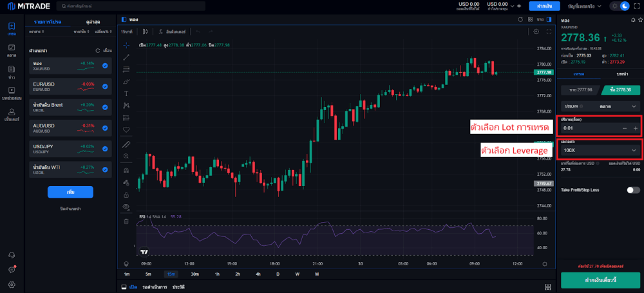Image resolution: width=644 pixels, height=293 pixels.
Task: Increase lot size with the plus stepper
Action: click(x=635, y=129)
